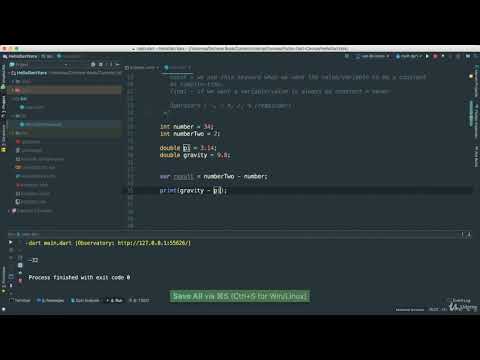Collapse the HelloDartYara root tree arrow
The height and width of the screenshot is (360, 480).
coord(10,73)
